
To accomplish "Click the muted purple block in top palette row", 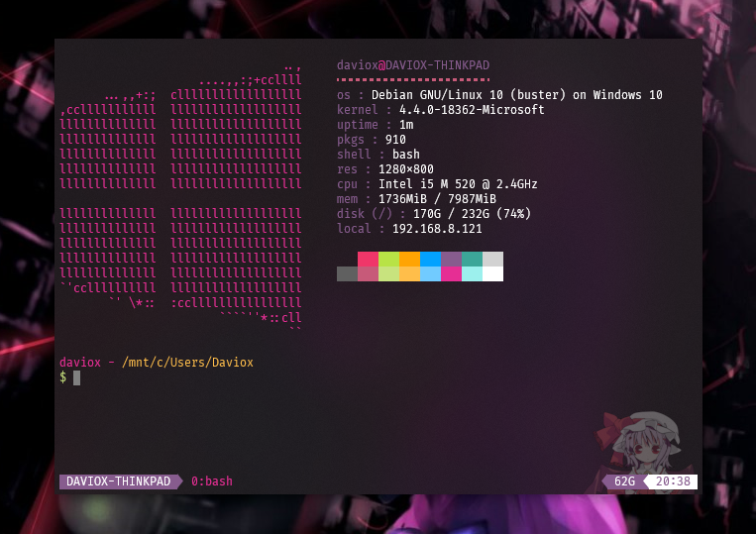I will click(451, 259).
